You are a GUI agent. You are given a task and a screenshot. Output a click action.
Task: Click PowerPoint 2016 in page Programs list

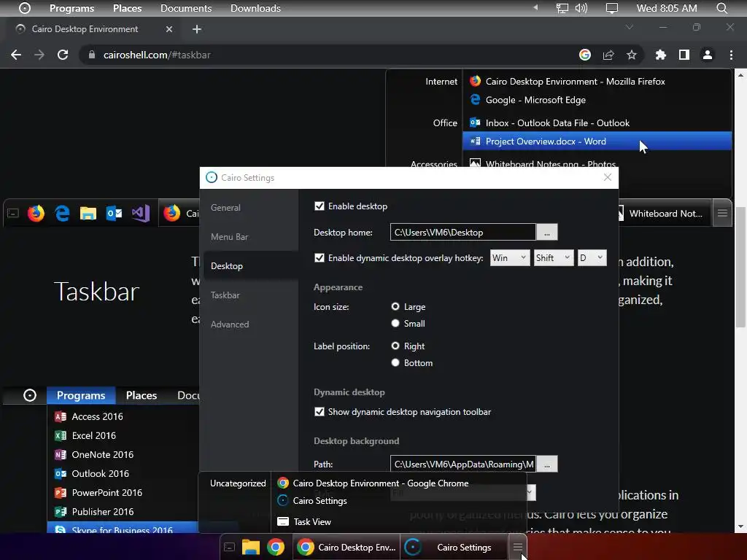pos(107,492)
